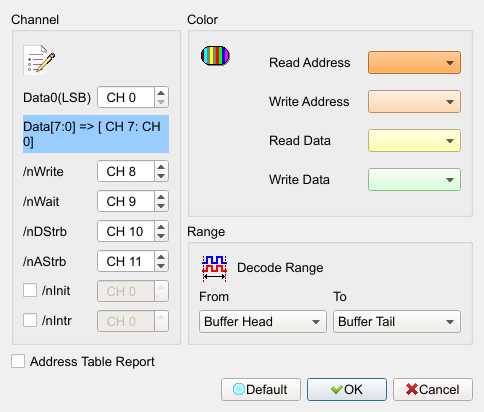Click the channel notepad pencil icon
The height and width of the screenshot is (412, 484).
[39, 60]
